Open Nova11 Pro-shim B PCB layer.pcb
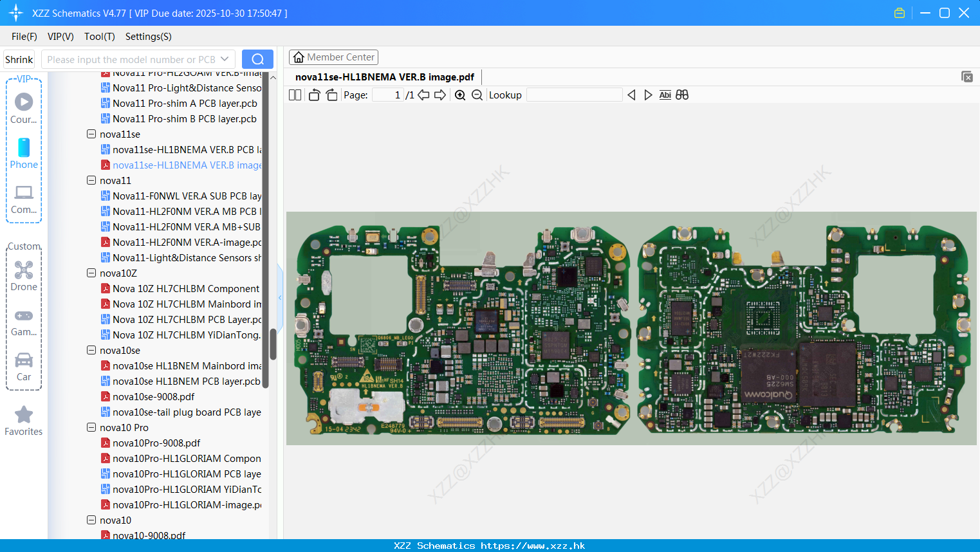The width and height of the screenshot is (980, 552). click(x=179, y=118)
